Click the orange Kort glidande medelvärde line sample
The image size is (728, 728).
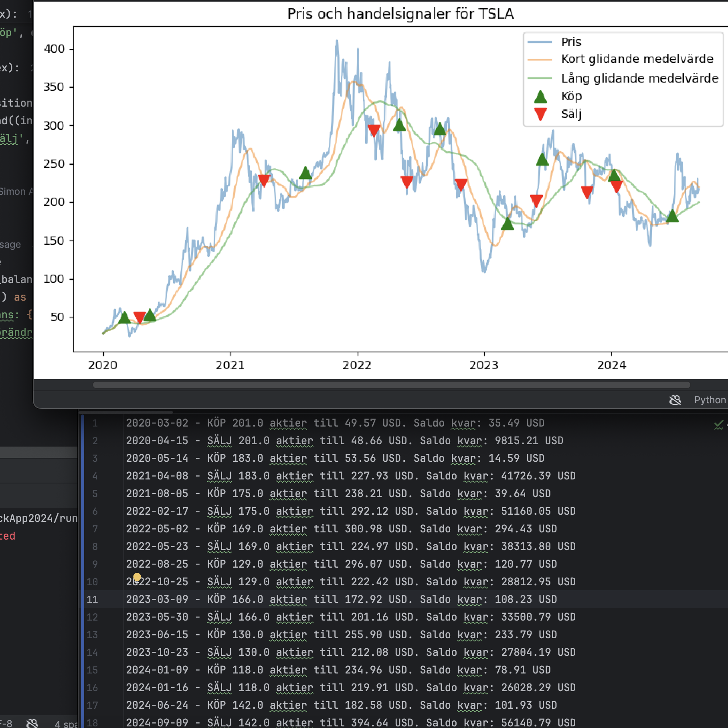click(x=540, y=59)
